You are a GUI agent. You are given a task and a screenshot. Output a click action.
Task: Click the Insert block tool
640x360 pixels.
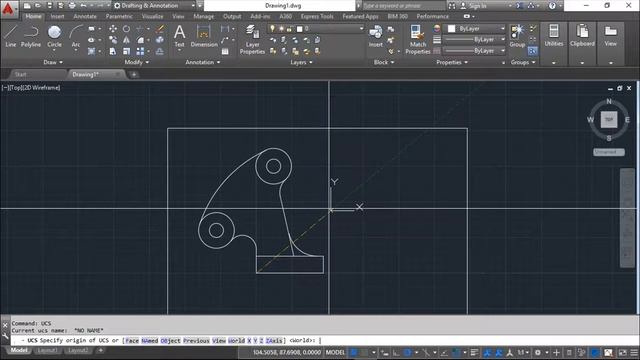coord(376,36)
